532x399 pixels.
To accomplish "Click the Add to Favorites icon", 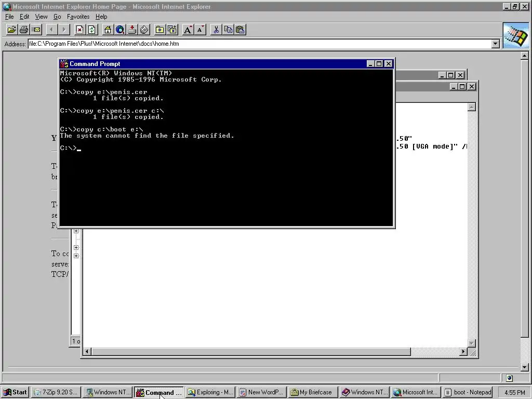I will pos(172,30).
